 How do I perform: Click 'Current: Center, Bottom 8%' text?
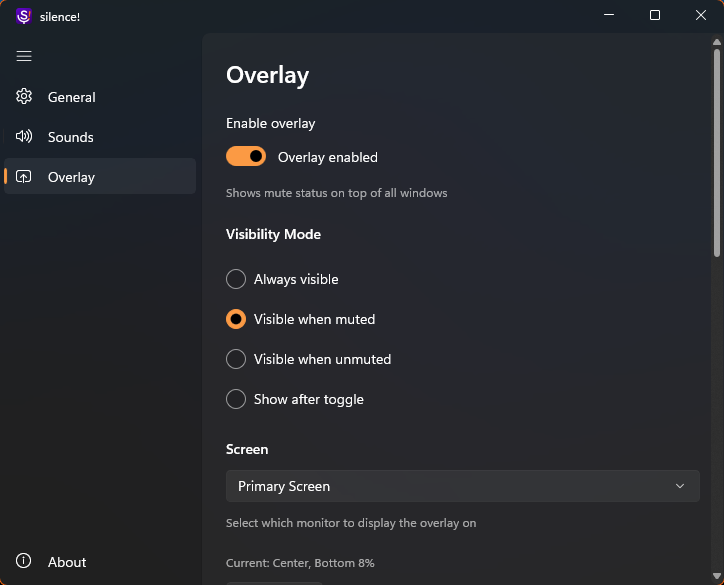pyautogui.click(x=300, y=563)
